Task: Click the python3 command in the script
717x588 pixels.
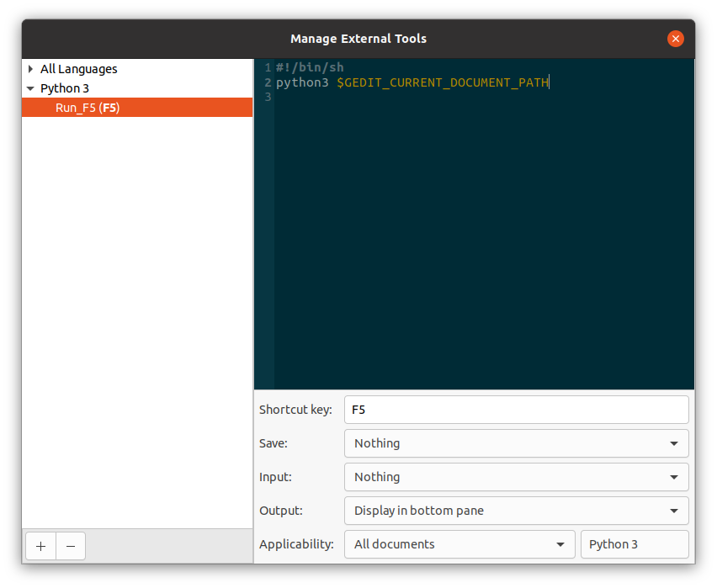Action: tap(302, 82)
